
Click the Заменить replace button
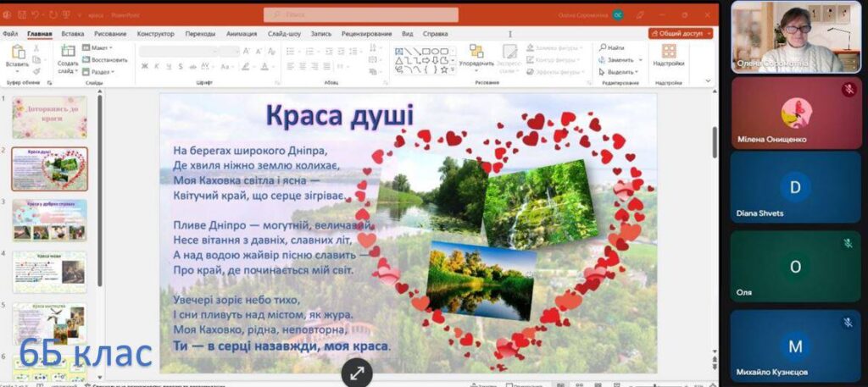click(x=619, y=60)
